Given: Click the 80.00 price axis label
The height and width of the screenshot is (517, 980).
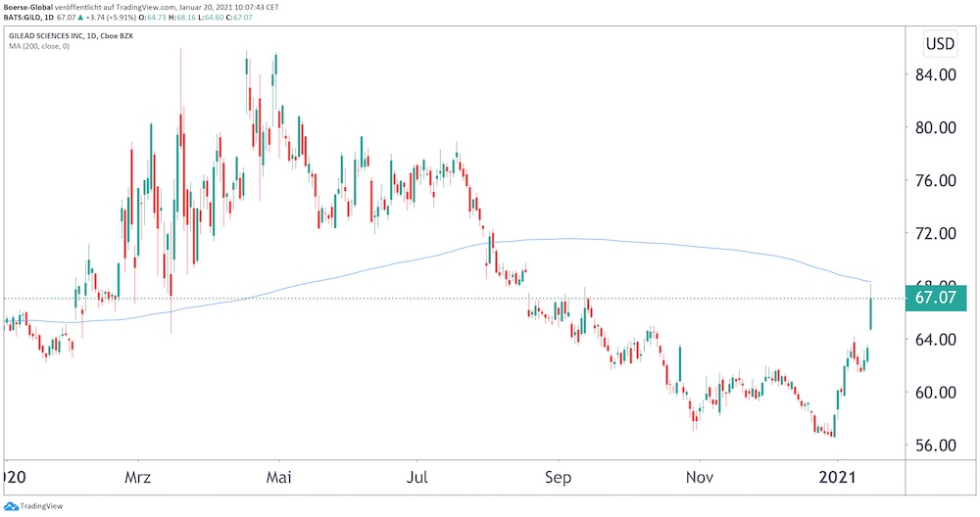Looking at the screenshot, I should pos(934,127).
